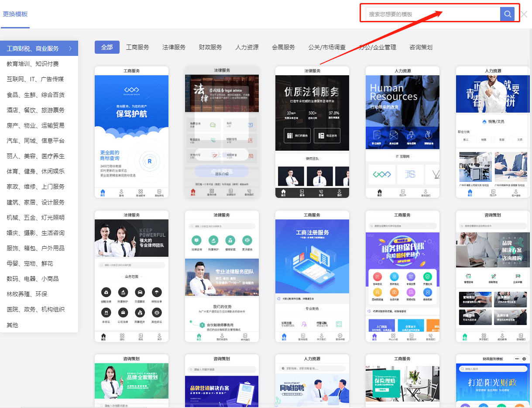
Task: Select the 打造阳光财政 template card
Action: (x=493, y=381)
